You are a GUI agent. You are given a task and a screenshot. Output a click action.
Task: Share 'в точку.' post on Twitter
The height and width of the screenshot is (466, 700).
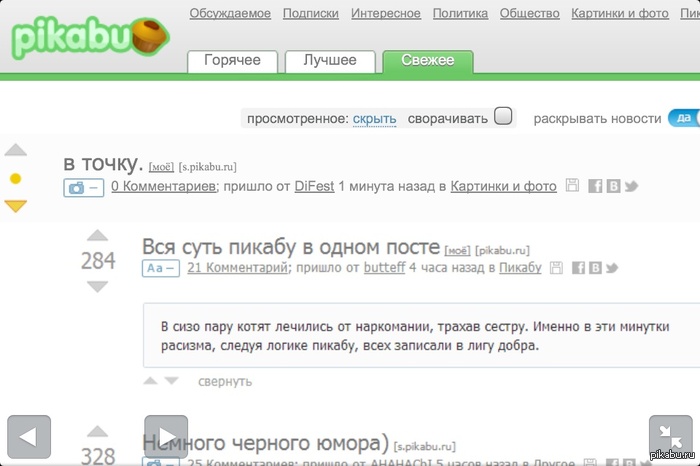point(631,186)
